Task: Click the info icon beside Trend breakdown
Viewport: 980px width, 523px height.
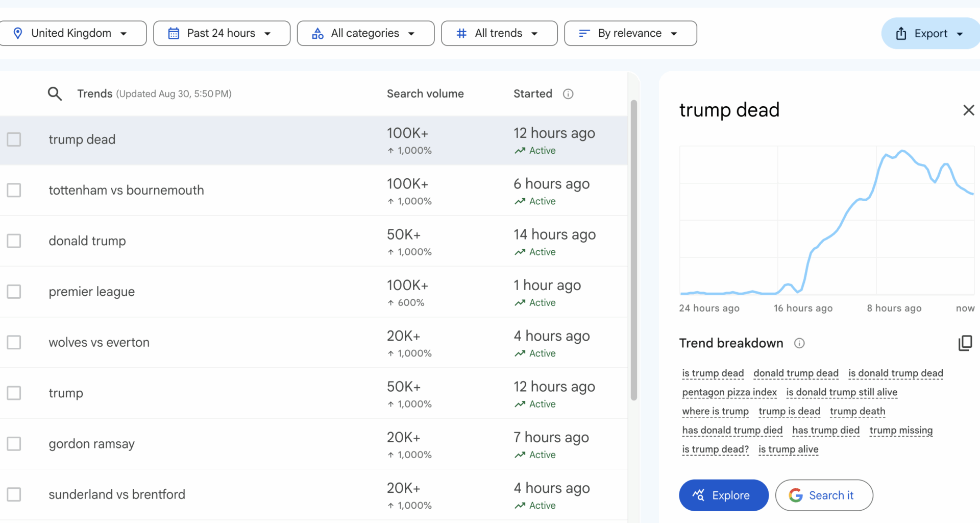Action: click(799, 343)
